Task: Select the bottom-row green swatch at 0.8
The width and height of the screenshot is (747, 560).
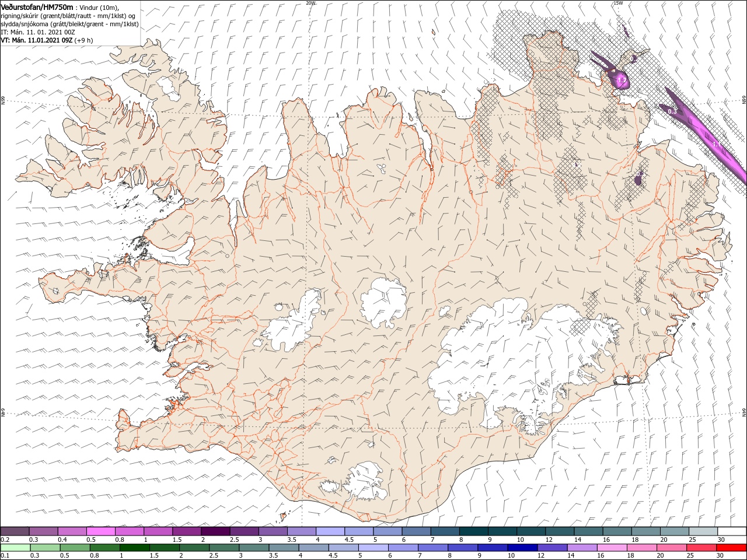Action: (104, 547)
